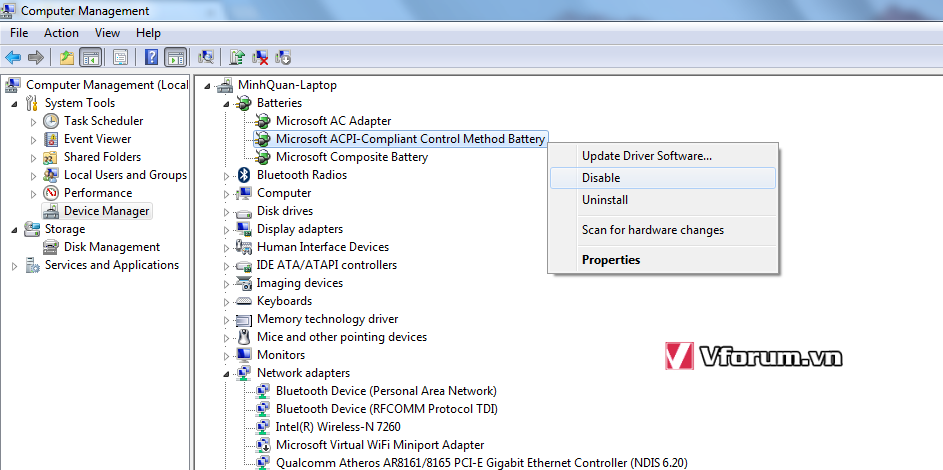The image size is (943, 470).
Task: Click the Event Viewer icon in tree
Action: click(51, 139)
